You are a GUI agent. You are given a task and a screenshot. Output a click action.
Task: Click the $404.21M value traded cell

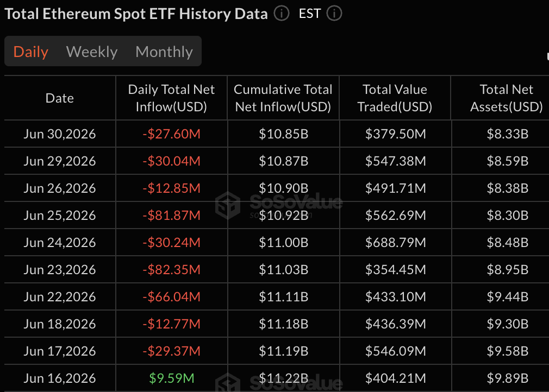[396, 378]
